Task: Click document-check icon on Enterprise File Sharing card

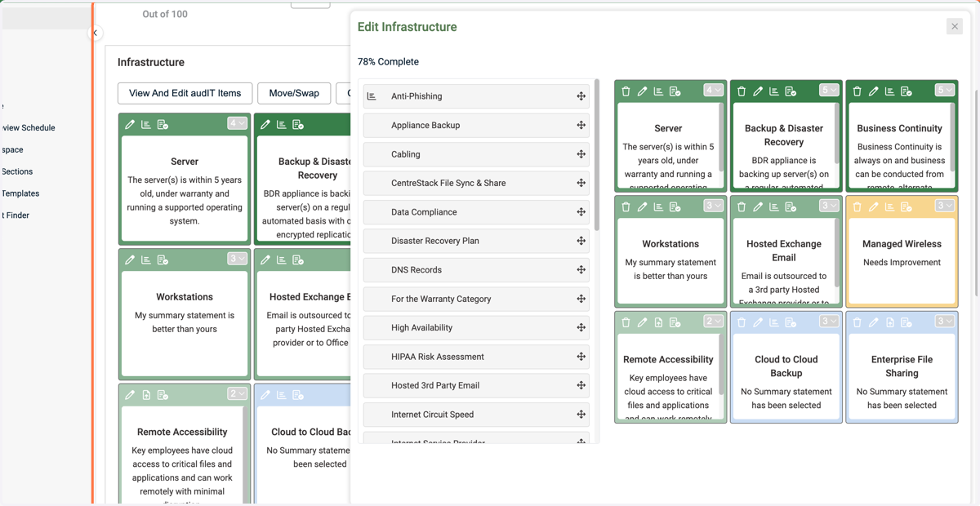Action: coord(906,322)
